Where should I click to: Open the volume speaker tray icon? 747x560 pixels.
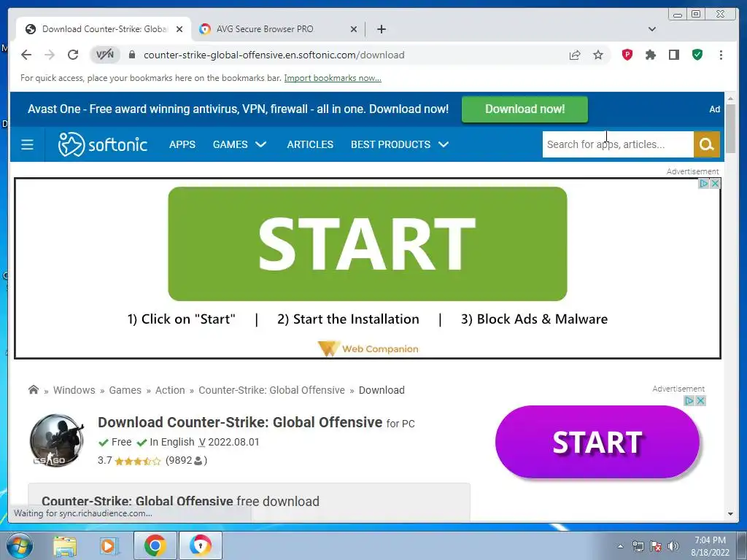(x=673, y=546)
